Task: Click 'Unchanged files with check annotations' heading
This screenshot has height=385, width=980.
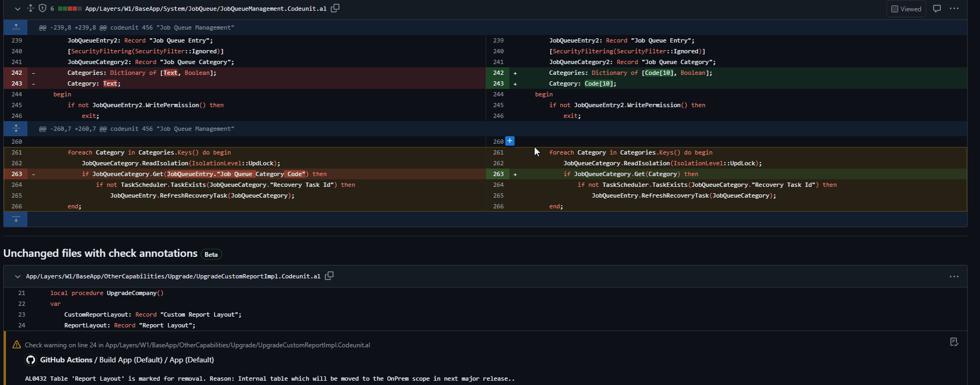Action: [100, 253]
